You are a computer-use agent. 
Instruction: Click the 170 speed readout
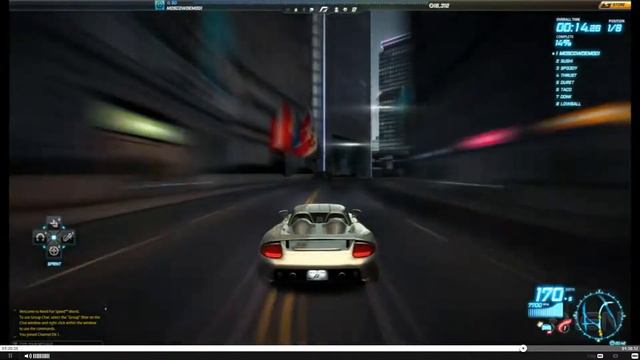point(549,294)
